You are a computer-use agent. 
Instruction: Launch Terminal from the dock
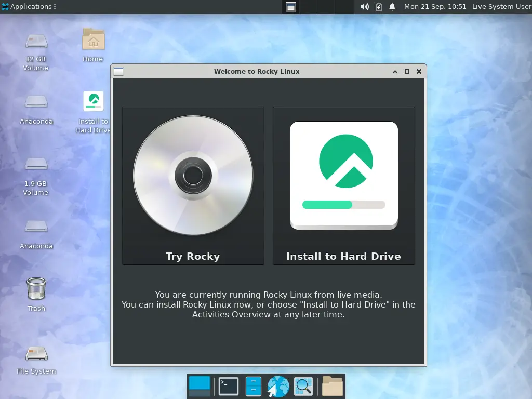point(229,386)
